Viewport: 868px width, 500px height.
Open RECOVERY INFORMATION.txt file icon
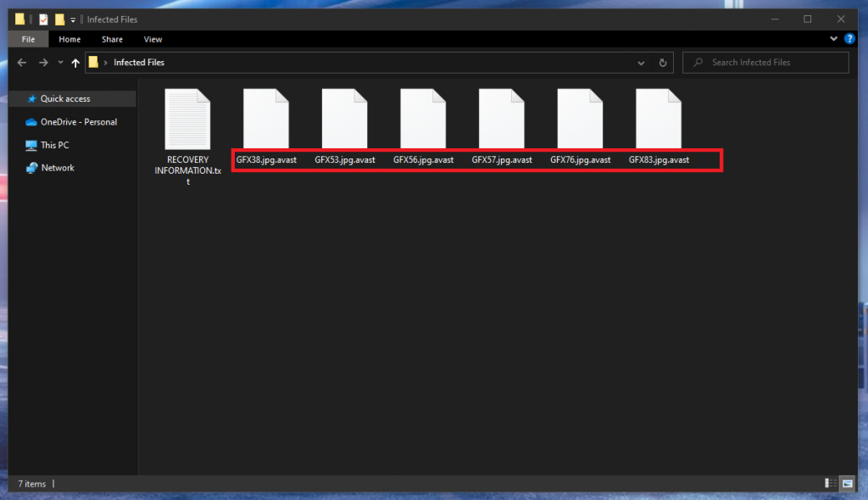pyautogui.click(x=187, y=119)
